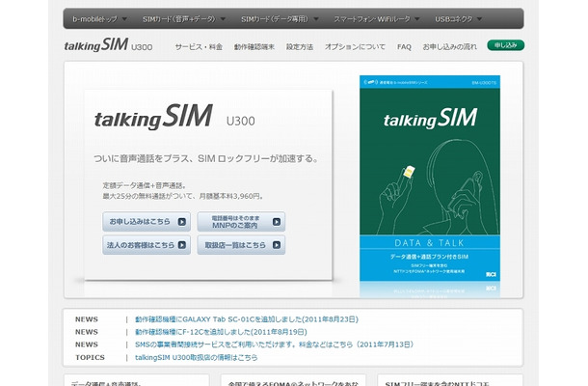Click tagline ついに音声通話をプラス text
This screenshot has height=386, width=588.
click(x=206, y=159)
